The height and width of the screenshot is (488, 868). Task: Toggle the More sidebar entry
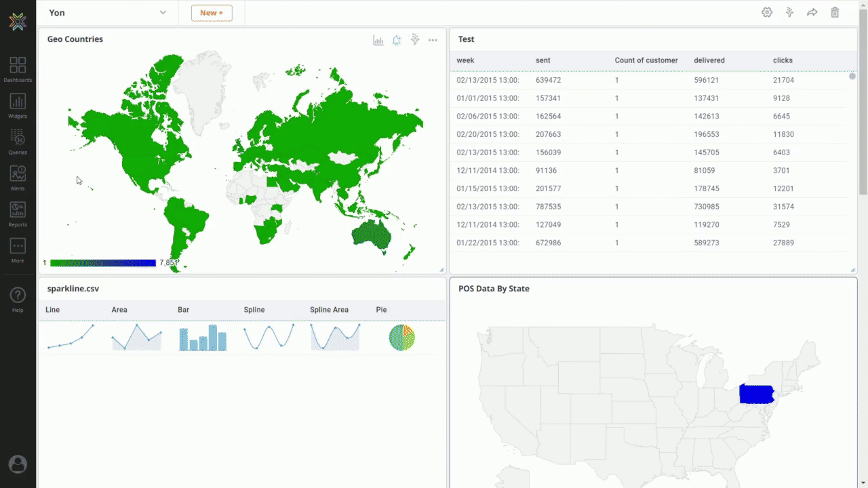click(18, 251)
